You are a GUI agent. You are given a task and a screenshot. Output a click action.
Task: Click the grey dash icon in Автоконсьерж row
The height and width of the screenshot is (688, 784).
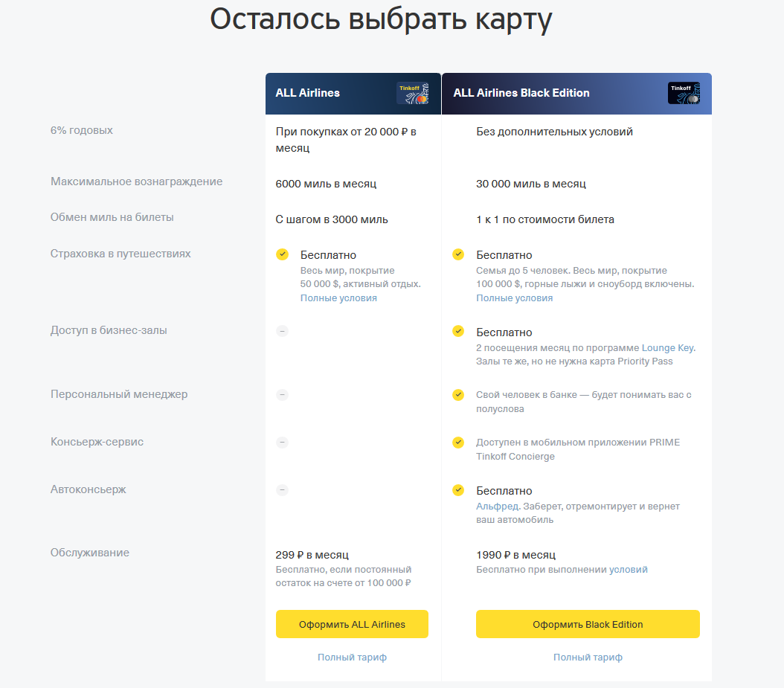tap(282, 490)
